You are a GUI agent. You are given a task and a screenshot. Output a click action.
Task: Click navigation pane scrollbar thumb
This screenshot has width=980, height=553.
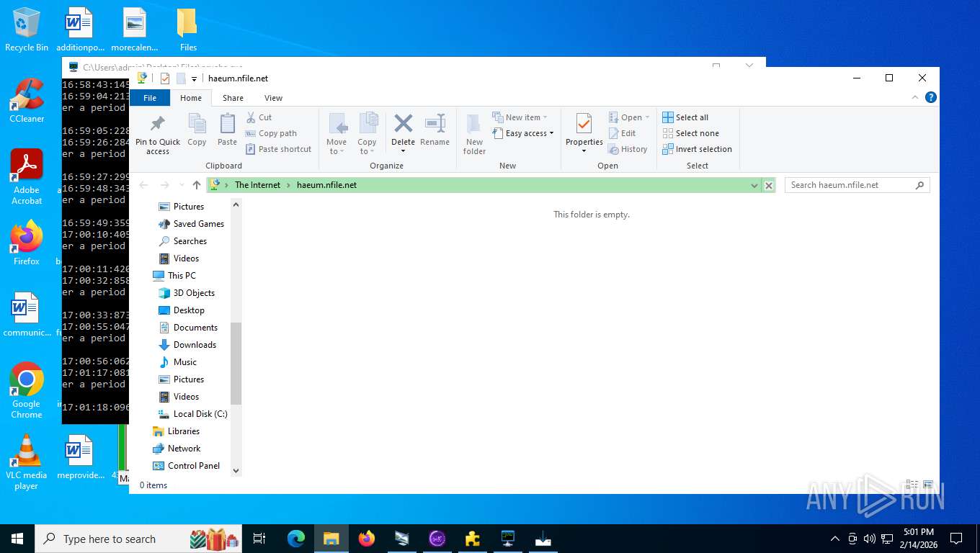click(x=236, y=363)
